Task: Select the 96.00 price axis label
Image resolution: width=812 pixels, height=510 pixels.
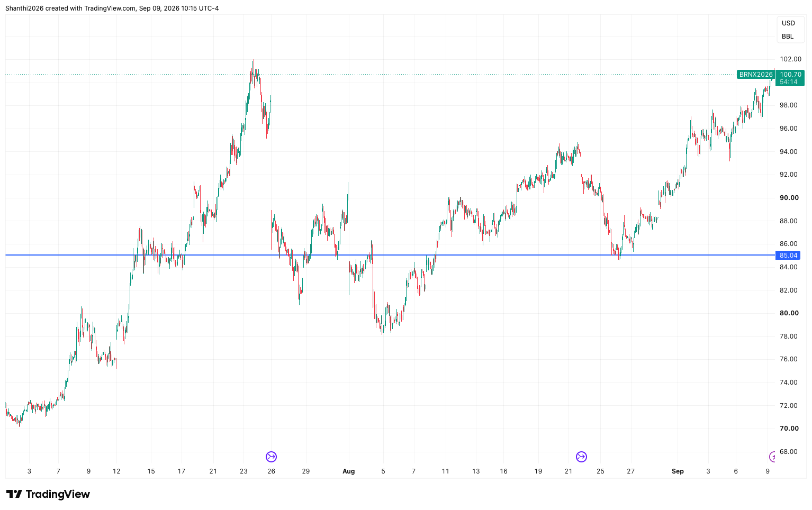Action: [x=788, y=129]
